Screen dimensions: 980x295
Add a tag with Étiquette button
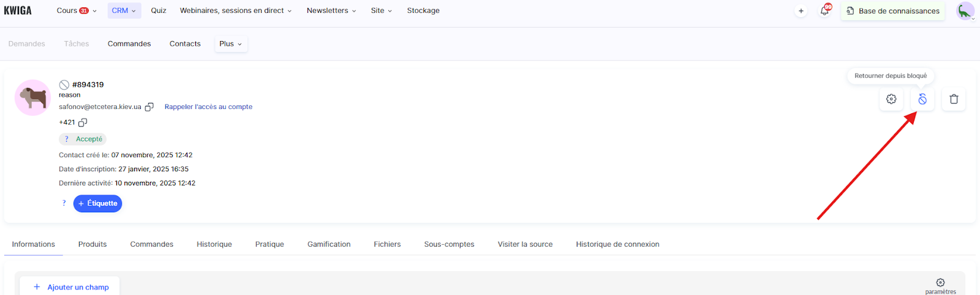tap(97, 204)
